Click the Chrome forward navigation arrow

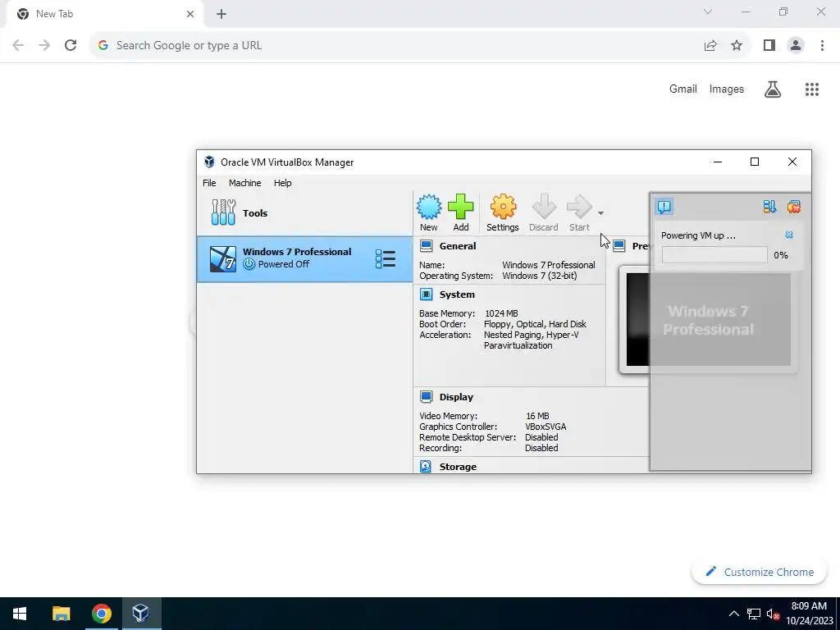click(44, 46)
